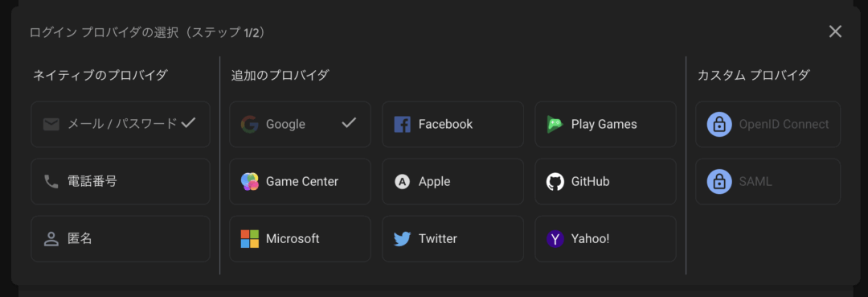Choose the SAML custom provider
Viewport: 868px width, 297px height.
point(768,182)
